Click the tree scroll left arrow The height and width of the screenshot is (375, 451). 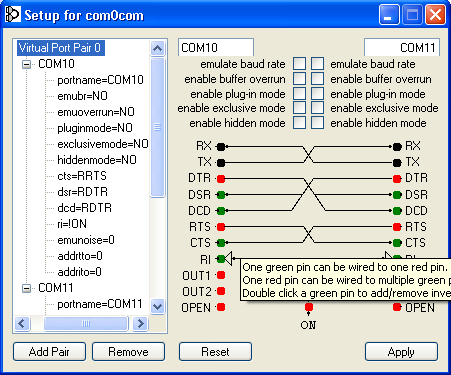point(22,323)
